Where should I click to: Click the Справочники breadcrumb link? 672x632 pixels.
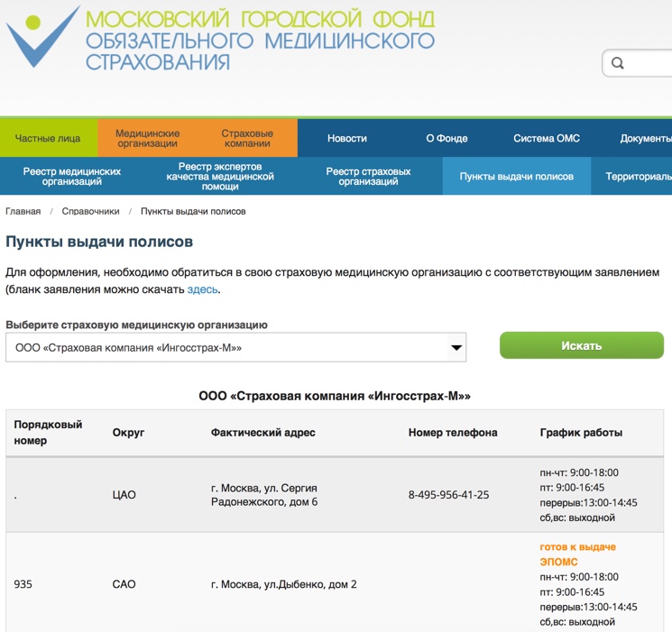pyautogui.click(x=90, y=211)
